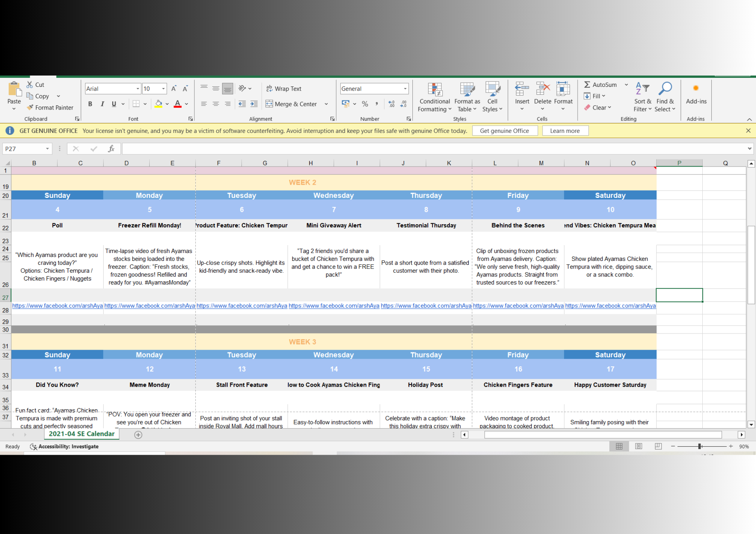Decrease font size with smaller A icon
The image size is (756, 534).
[185, 89]
